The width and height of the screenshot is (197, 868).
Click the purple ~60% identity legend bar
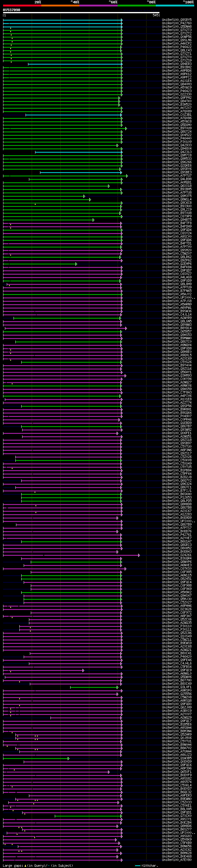pos(99,6)
